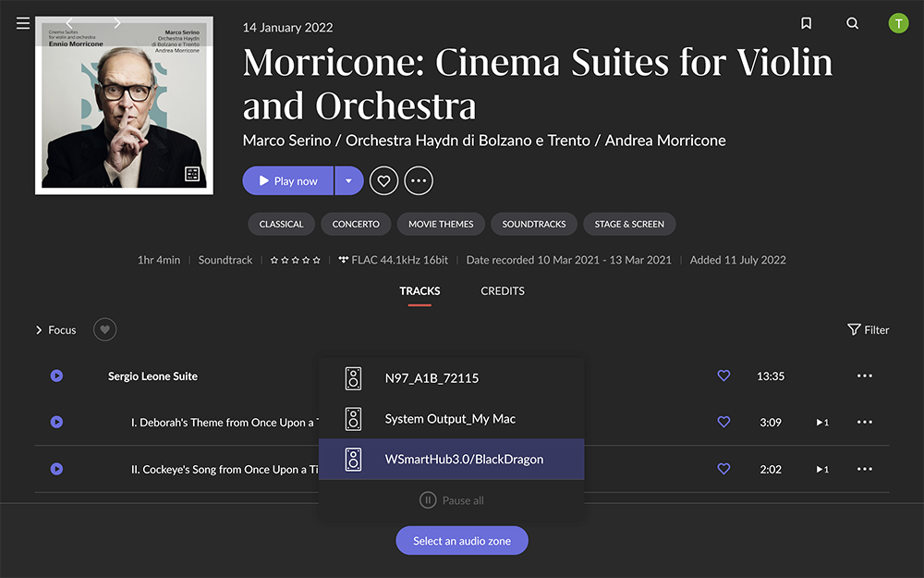
Task: Open more options for Cockeye's Song
Action: [865, 469]
